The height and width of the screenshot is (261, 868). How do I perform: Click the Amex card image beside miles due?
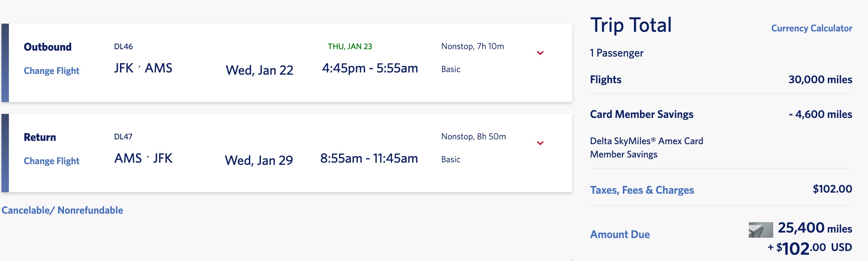[x=761, y=230]
